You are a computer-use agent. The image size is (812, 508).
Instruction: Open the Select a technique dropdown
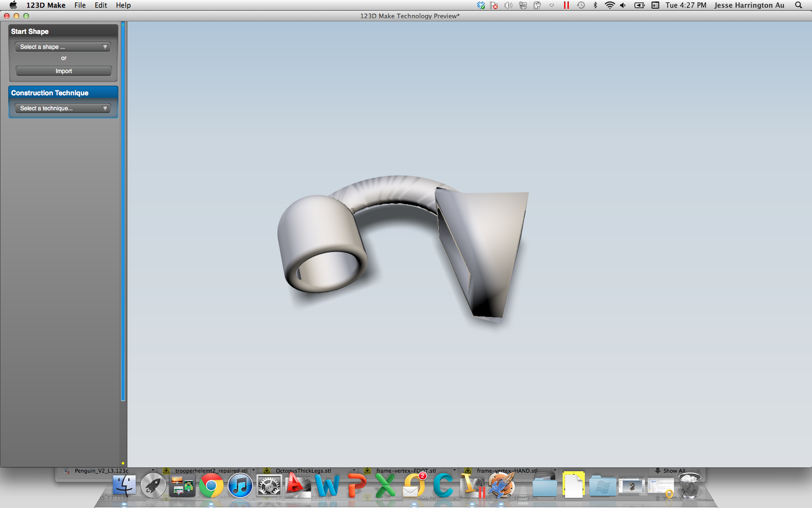[63, 108]
